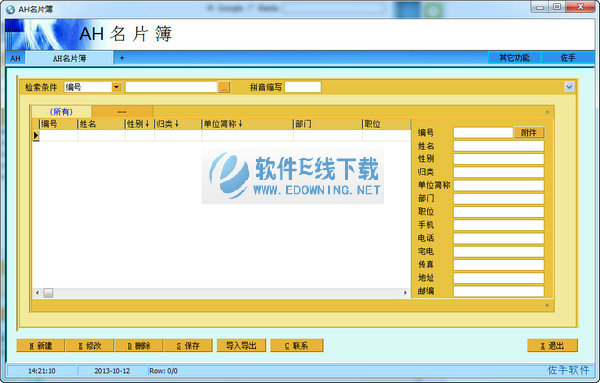600x383 pixels.
Task: Select the current row indicator arrow
Action: pyautogui.click(x=36, y=135)
